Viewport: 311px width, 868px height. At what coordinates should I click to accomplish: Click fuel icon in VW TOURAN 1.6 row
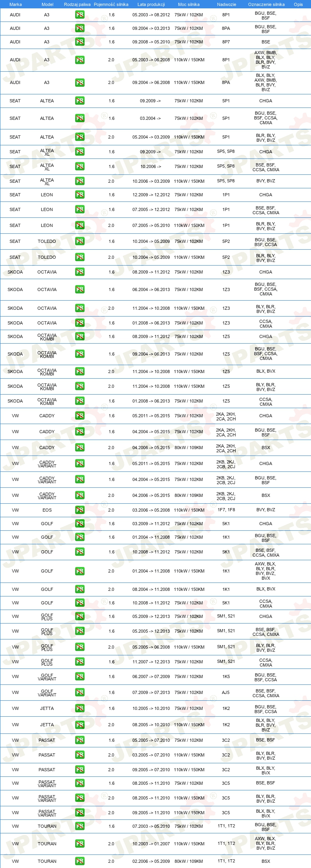point(80,826)
